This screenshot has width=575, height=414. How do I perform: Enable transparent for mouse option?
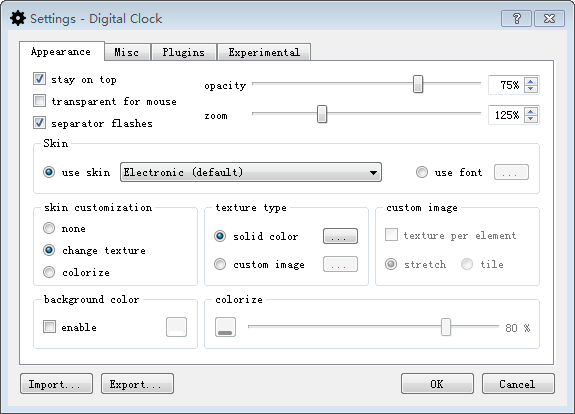(x=39, y=101)
